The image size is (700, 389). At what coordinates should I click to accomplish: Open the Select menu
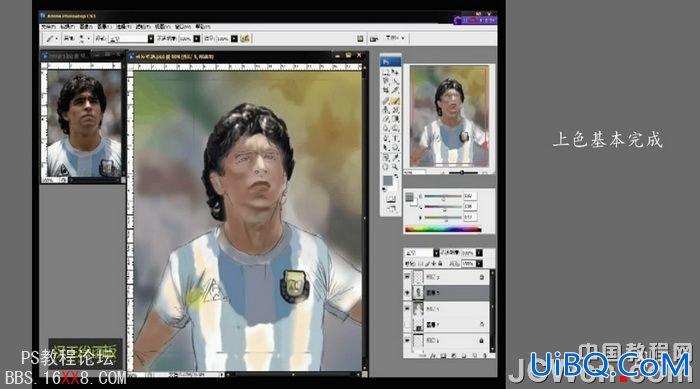click(123, 27)
